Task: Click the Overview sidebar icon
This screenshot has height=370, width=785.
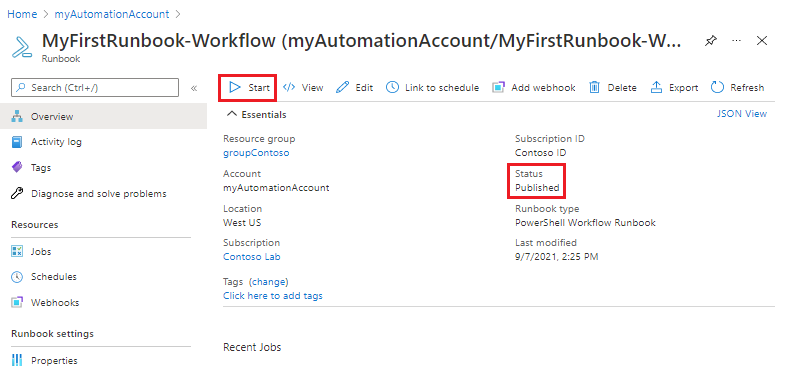Action: click(18, 117)
